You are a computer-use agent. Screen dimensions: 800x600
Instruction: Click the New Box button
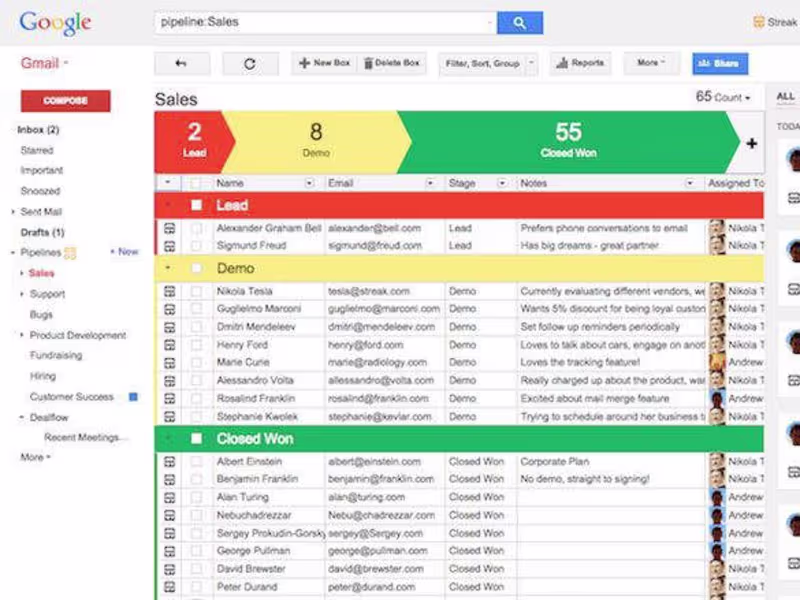pos(324,63)
